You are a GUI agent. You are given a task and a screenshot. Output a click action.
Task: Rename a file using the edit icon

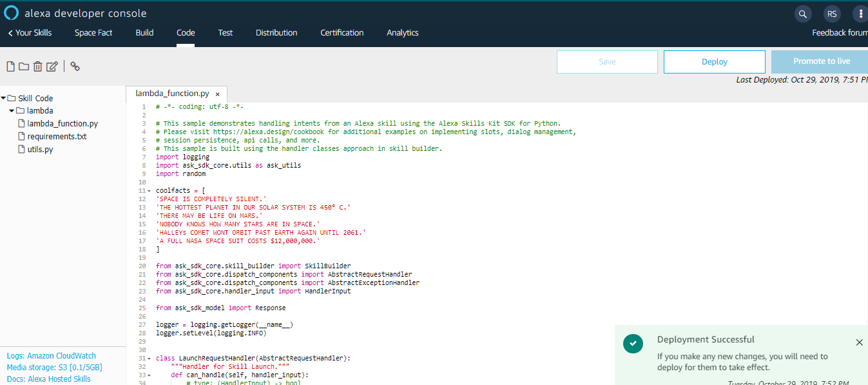tap(52, 66)
